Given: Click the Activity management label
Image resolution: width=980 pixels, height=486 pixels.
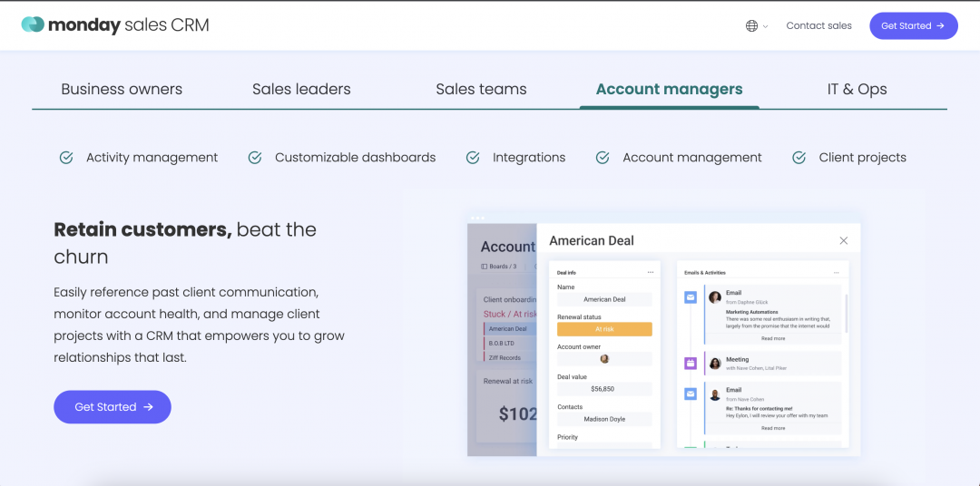Looking at the screenshot, I should (x=152, y=158).
